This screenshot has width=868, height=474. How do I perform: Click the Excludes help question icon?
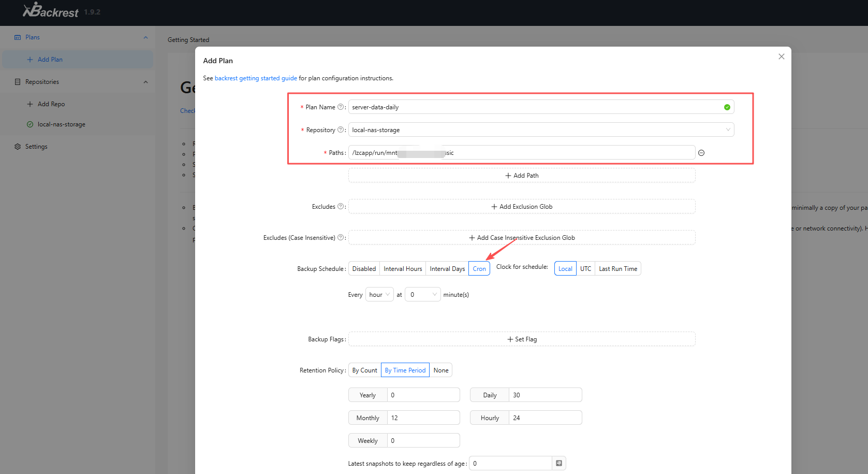(x=341, y=207)
